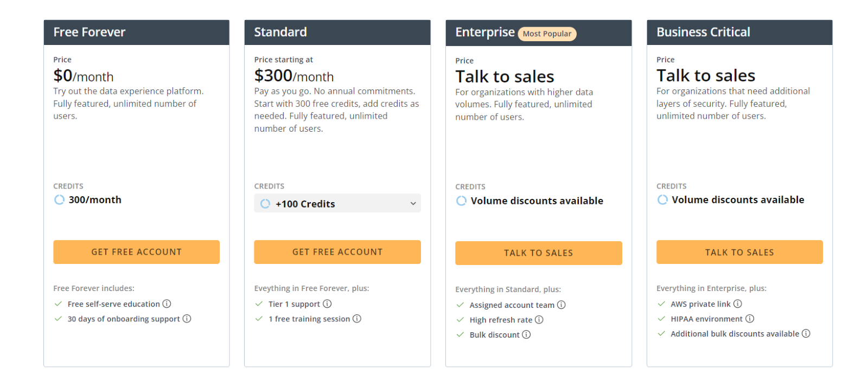868x381 pixels.
Task: Click the credits icon beside Volume discounts available in Enterprise
Action: point(461,201)
